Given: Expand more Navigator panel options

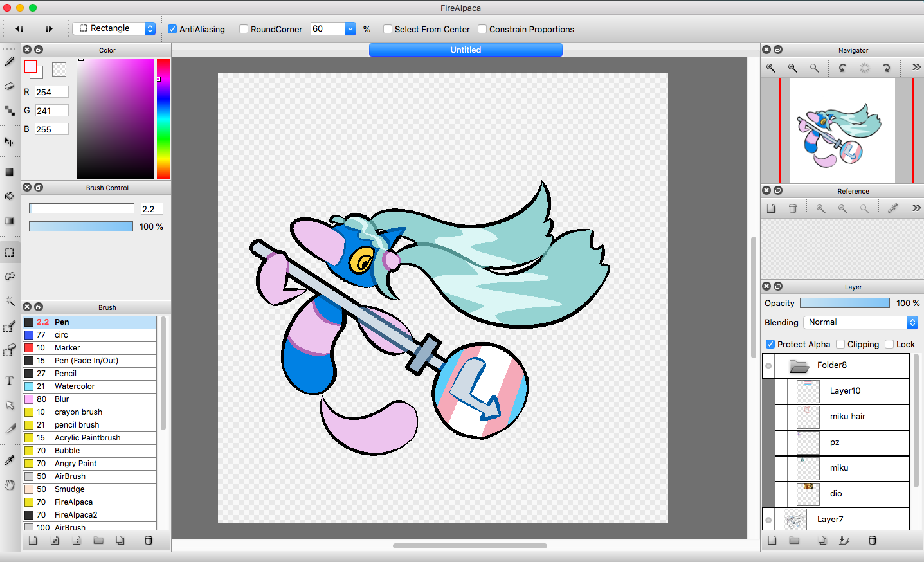Looking at the screenshot, I should coord(916,67).
